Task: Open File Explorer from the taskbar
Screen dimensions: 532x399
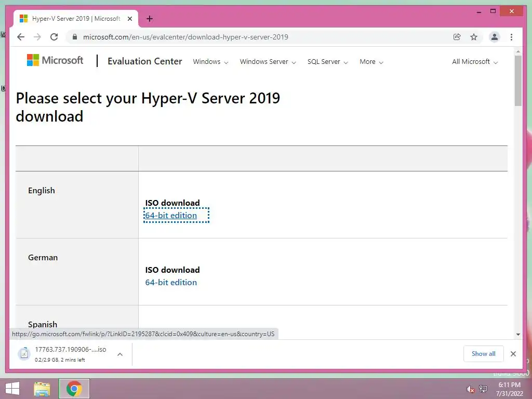Action: coord(42,389)
